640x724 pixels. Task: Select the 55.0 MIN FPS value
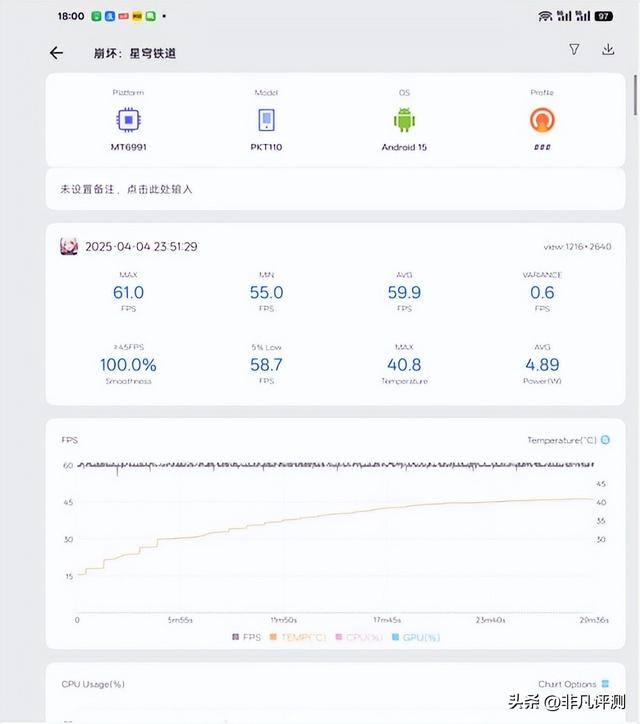click(x=266, y=292)
